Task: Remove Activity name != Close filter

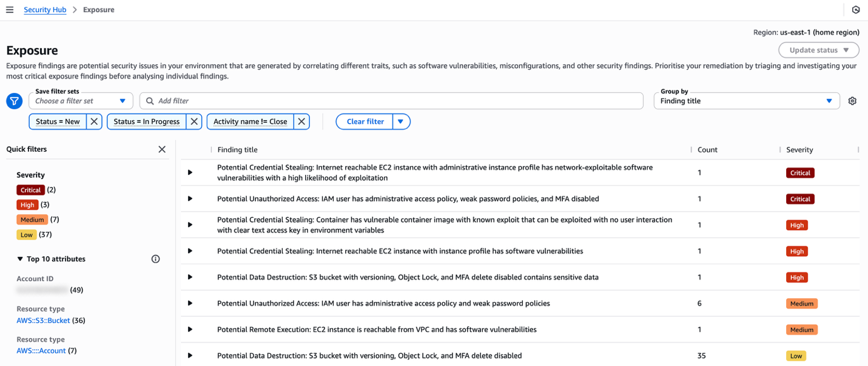Action: coord(302,121)
